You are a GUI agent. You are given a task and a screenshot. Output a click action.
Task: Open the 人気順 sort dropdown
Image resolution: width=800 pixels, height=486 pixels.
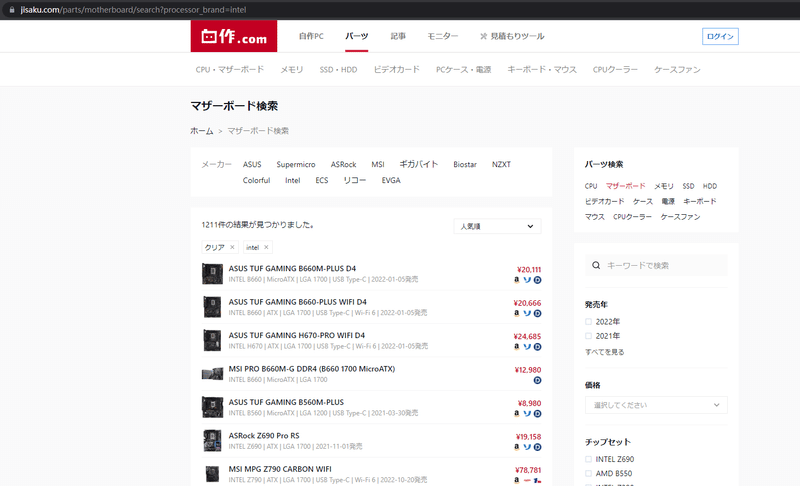[497, 226]
